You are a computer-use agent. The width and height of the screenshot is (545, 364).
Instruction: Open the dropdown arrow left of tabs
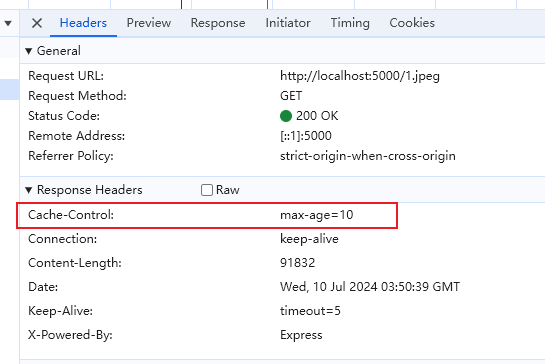coord(8,23)
